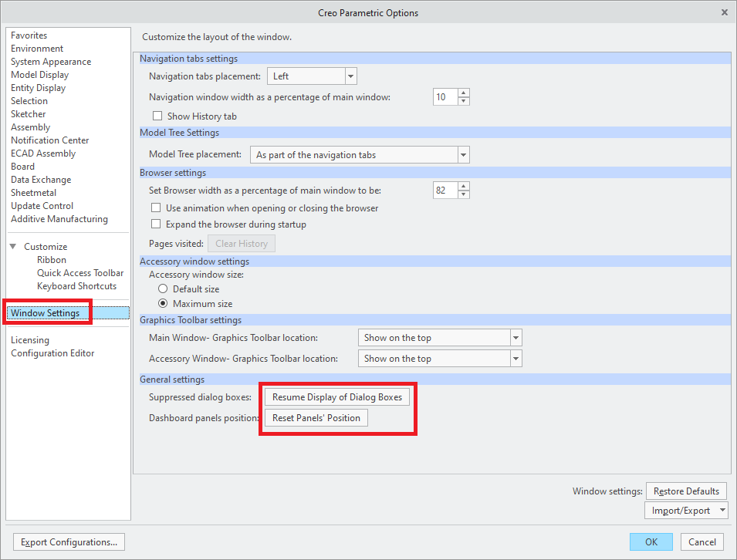Click OK to apply window settings
This screenshot has width=737, height=560.
click(x=651, y=541)
